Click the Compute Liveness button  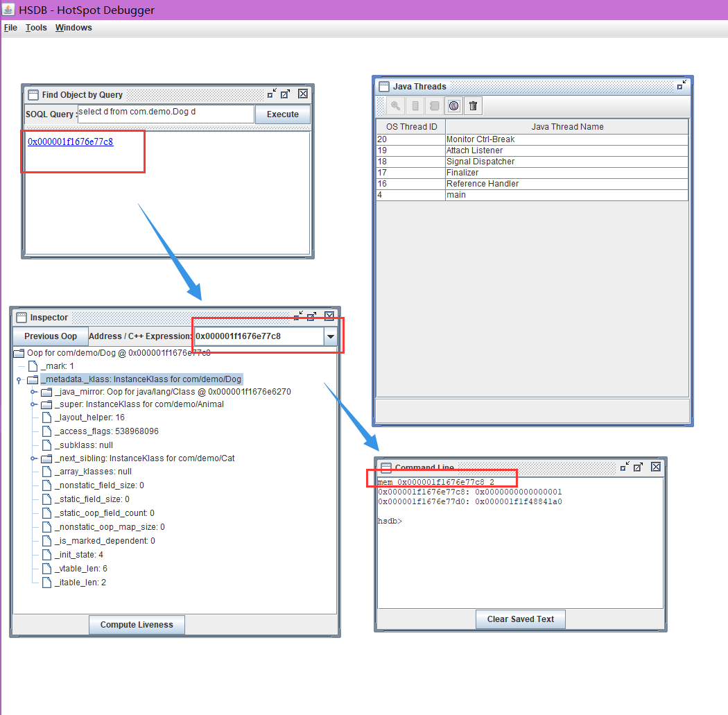coord(137,625)
